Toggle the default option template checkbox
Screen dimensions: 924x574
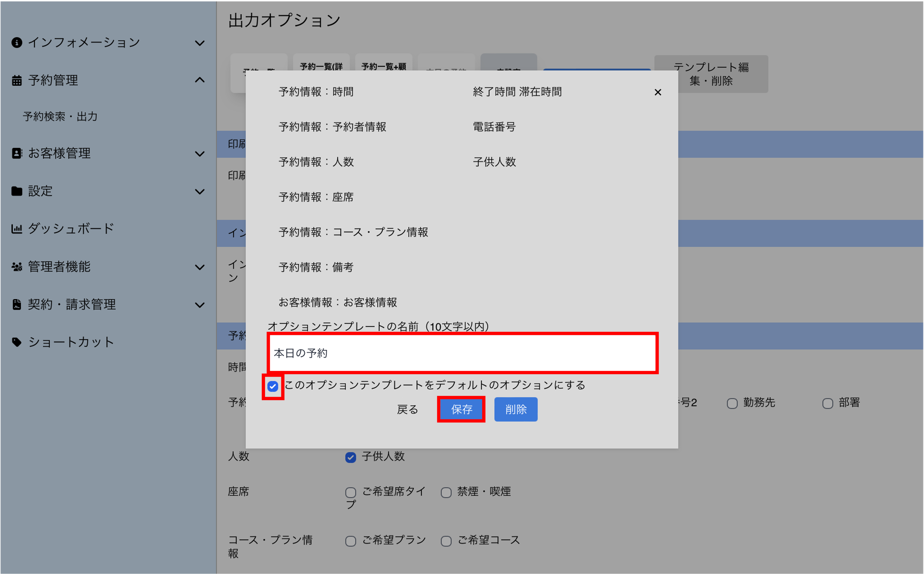(x=273, y=387)
